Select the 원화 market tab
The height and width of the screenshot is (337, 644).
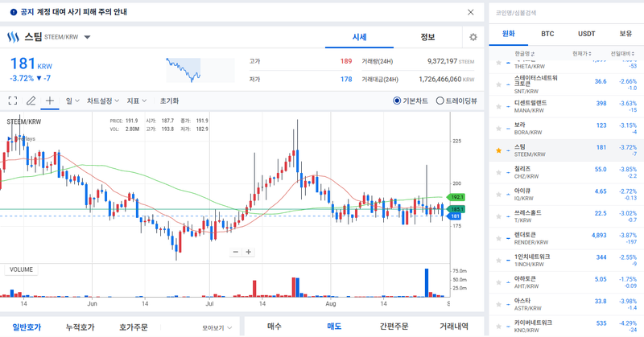[509, 34]
